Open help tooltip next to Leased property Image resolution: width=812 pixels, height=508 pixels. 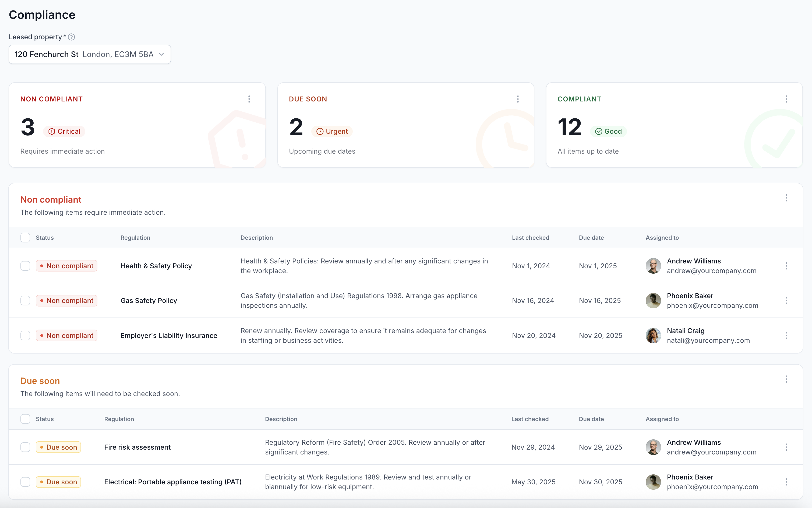[72, 37]
